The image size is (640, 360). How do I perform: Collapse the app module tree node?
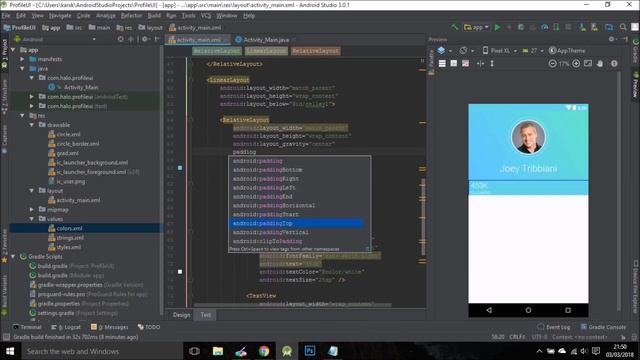[x=13, y=50]
